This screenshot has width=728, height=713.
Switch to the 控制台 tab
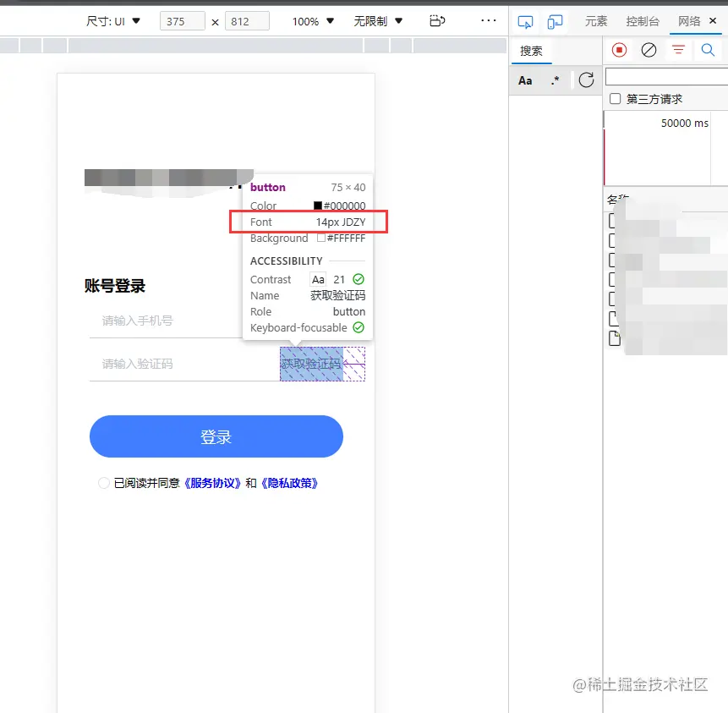point(643,21)
